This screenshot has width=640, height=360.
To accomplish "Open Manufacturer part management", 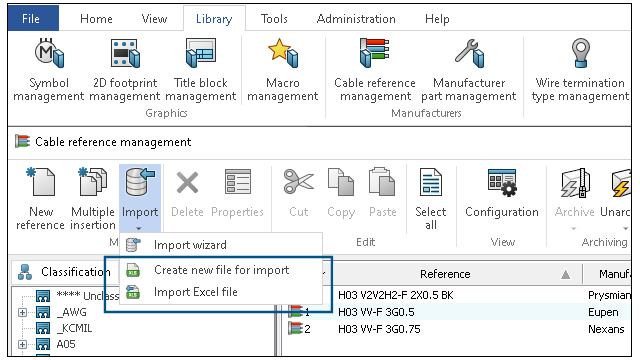I will [x=469, y=69].
